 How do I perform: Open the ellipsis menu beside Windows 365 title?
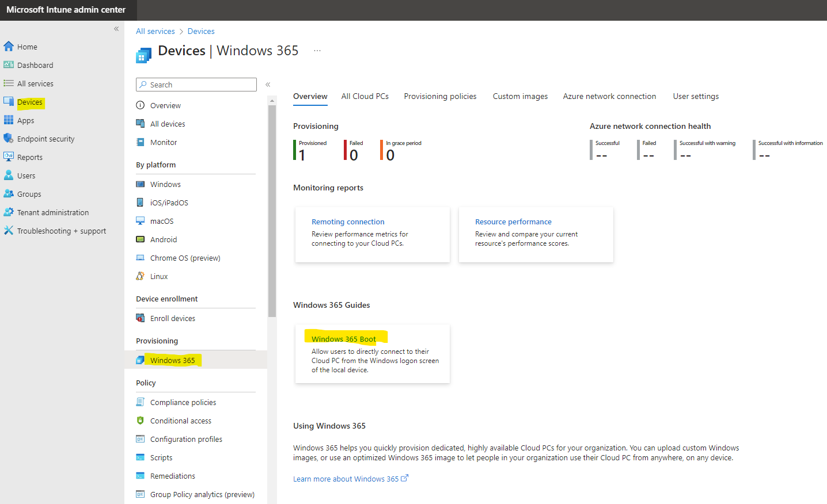pos(317,51)
